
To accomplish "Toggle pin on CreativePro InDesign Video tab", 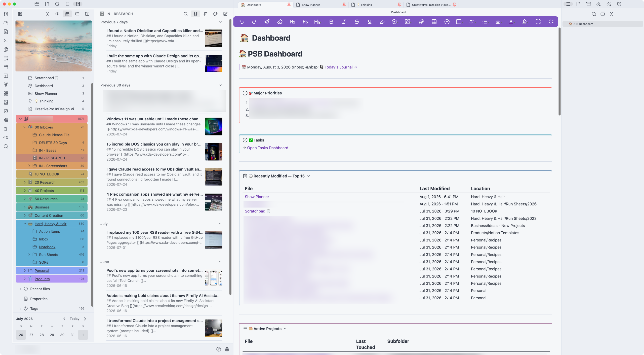I will [454, 5].
